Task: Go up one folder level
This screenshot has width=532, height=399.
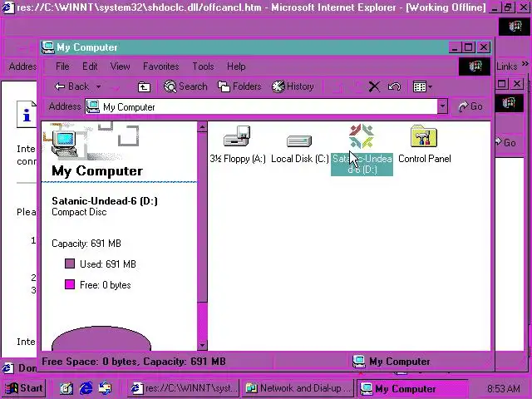Action: pyautogui.click(x=144, y=86)
